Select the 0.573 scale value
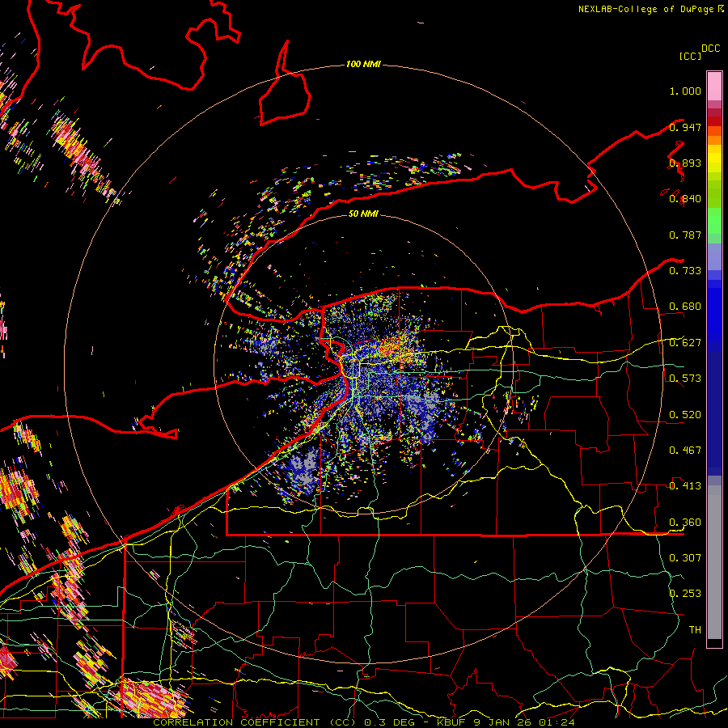Viewport: 728px width, 728px height. coord(685,379)
